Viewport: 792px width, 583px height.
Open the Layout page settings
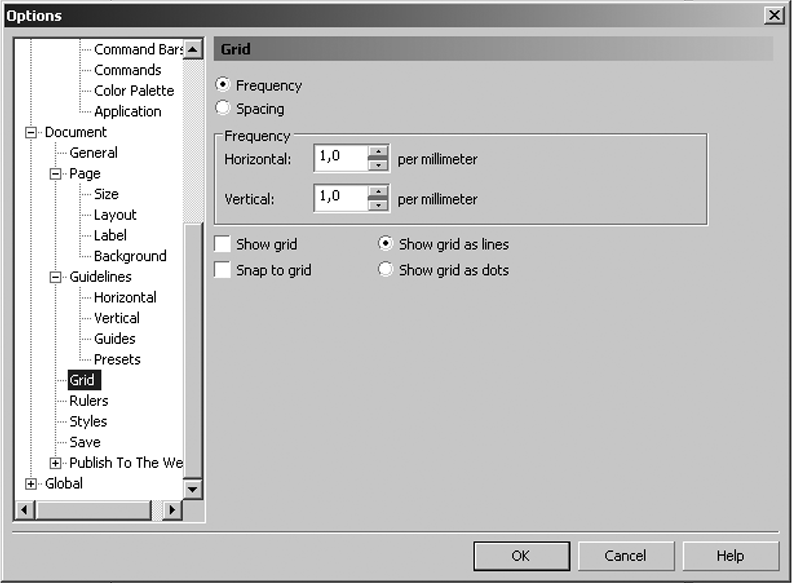115,215
